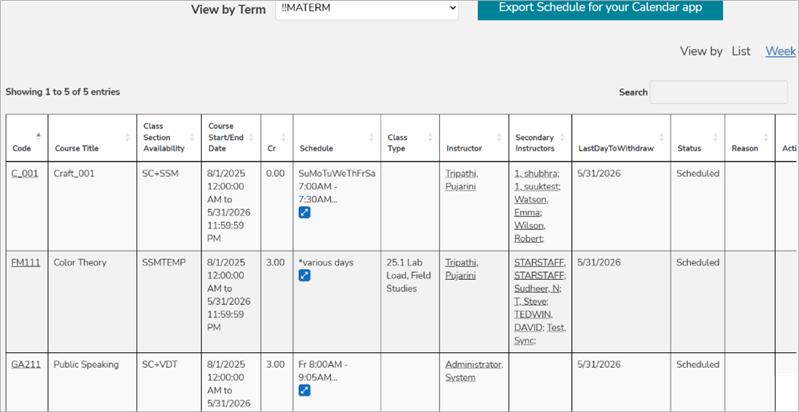The height and width of the screenshot is (412, 799).
Task: Open the View by Term dropdown
Action: (367, 9)
